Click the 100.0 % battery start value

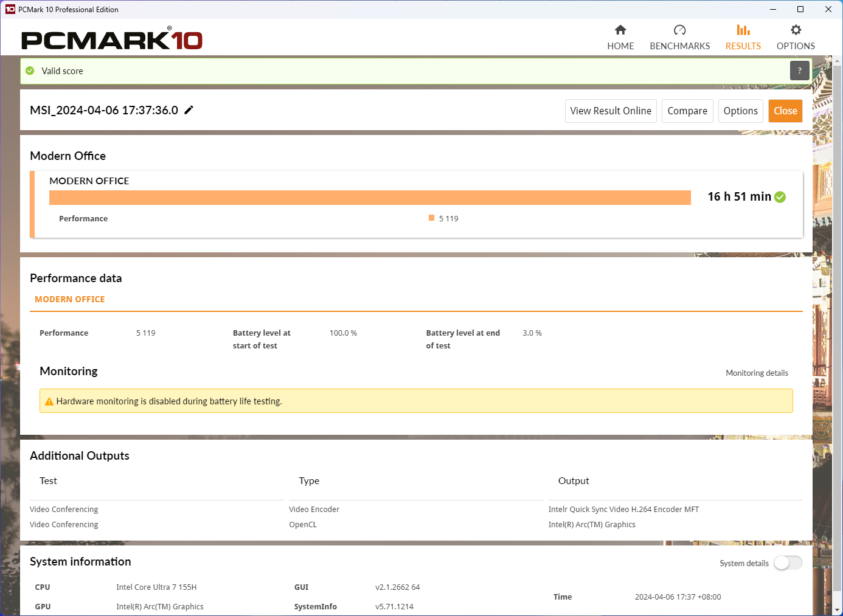343,333
